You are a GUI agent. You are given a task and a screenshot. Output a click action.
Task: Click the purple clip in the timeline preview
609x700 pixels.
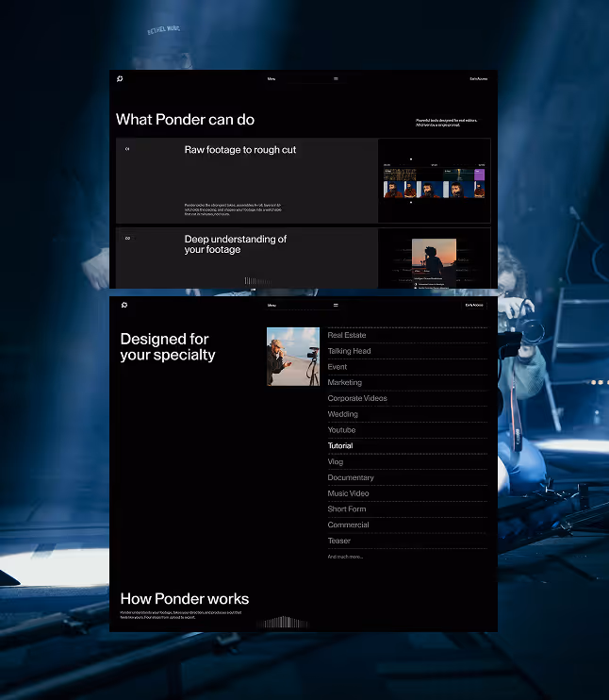pyautogui.click(x=479, y=175)
